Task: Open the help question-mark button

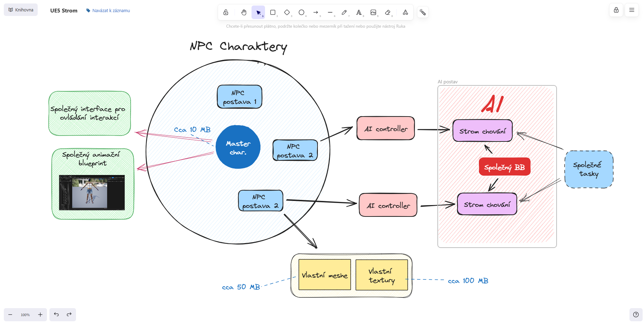Action: pos(636,315)
